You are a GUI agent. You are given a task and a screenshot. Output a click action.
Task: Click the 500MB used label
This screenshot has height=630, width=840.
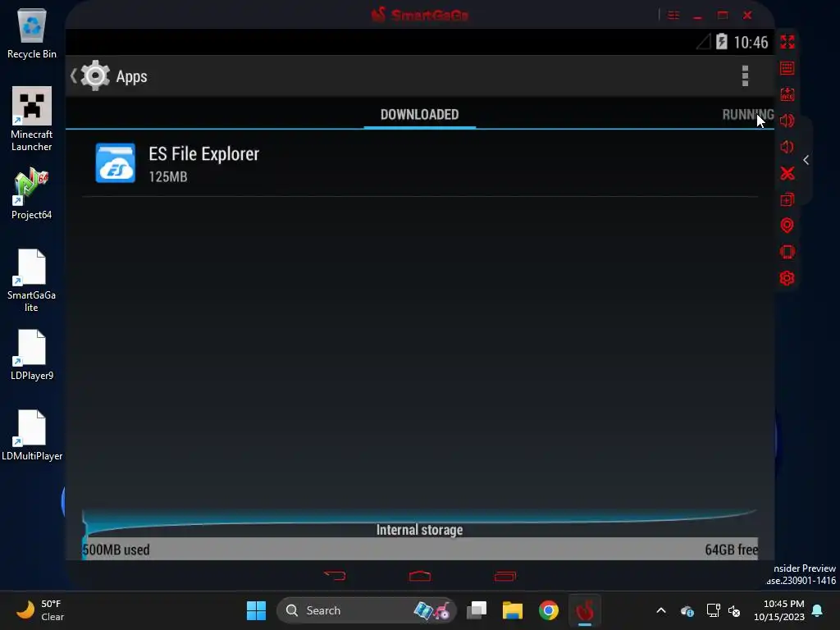(x=116, y=550)
